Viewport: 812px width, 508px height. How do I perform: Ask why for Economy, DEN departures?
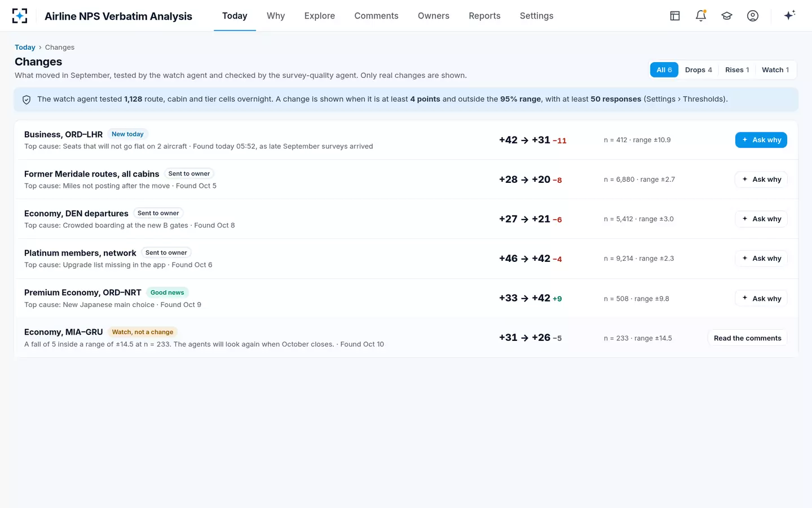click(761, 219)
